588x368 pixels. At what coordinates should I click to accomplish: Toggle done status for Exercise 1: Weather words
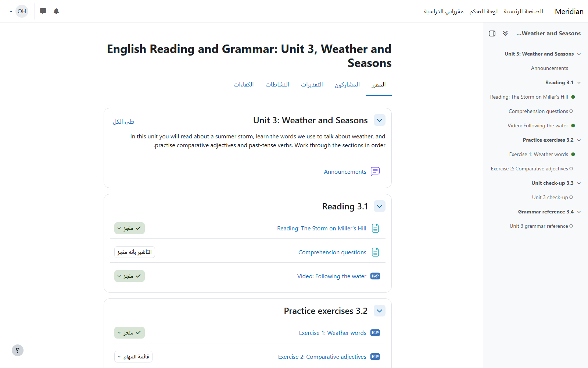(x=129, y=333)
